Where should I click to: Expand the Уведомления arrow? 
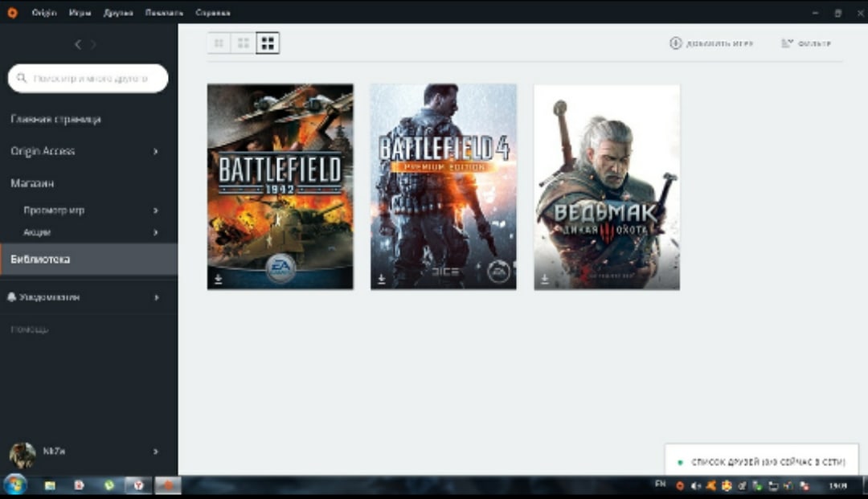(157, 297)
